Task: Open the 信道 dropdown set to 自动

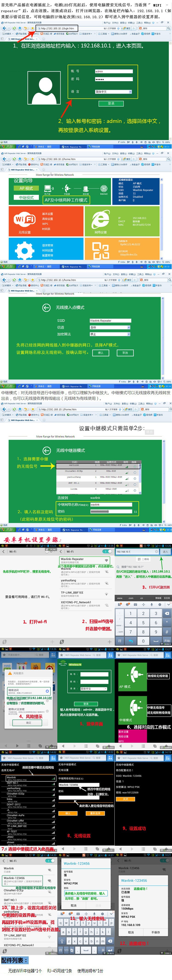Action: [110, 327]
